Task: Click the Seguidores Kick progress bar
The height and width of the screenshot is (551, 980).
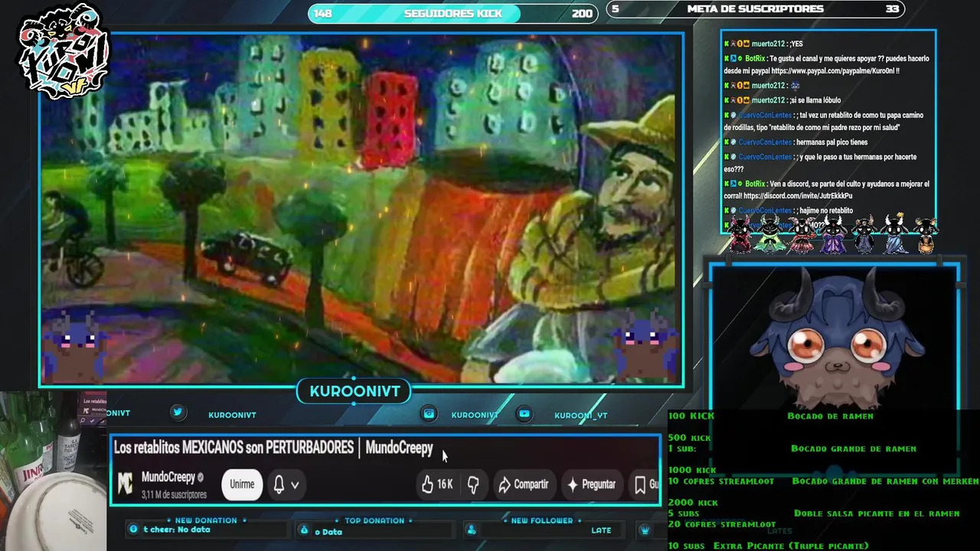Action: tap(452, 13)
